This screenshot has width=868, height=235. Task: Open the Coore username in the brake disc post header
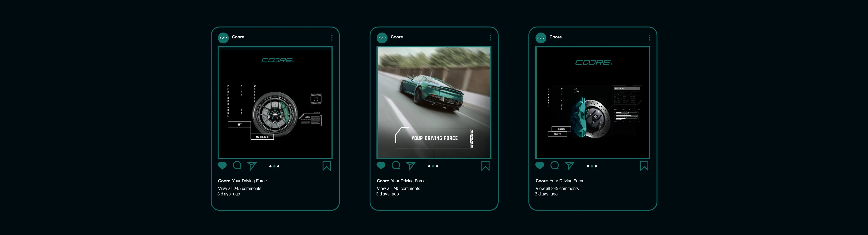pyautogui.click(x=555, y=37)
